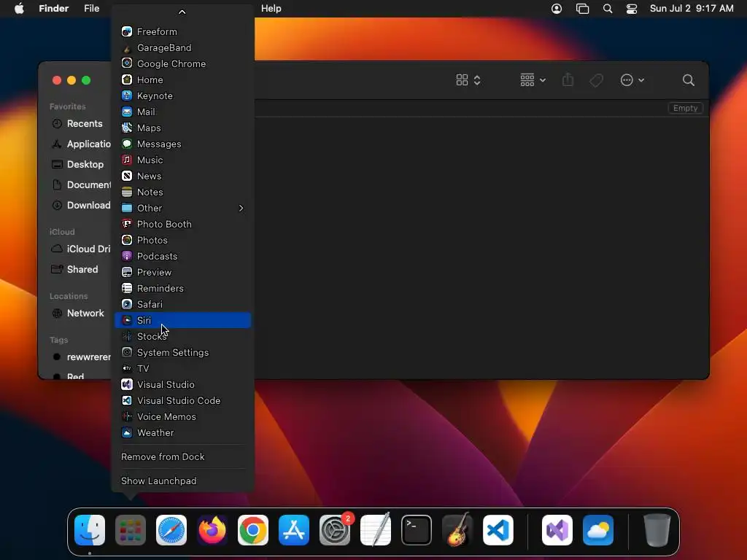
Task: Click the user account menu bar icon
Action: [x=557, y=9]
